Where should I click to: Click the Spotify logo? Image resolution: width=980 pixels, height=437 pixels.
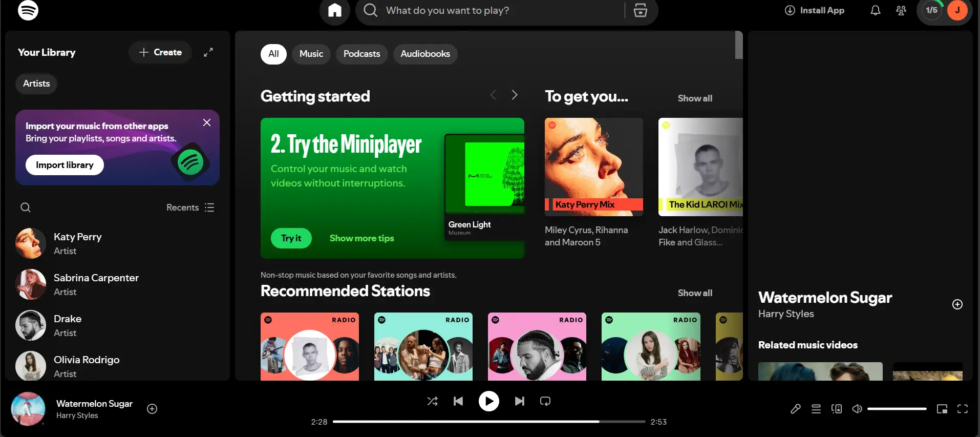point(28,10)
